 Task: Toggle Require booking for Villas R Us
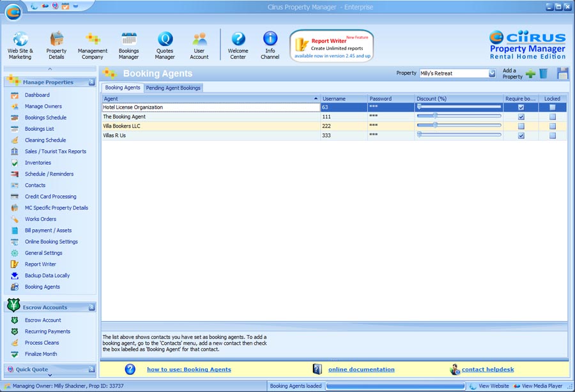521,136
